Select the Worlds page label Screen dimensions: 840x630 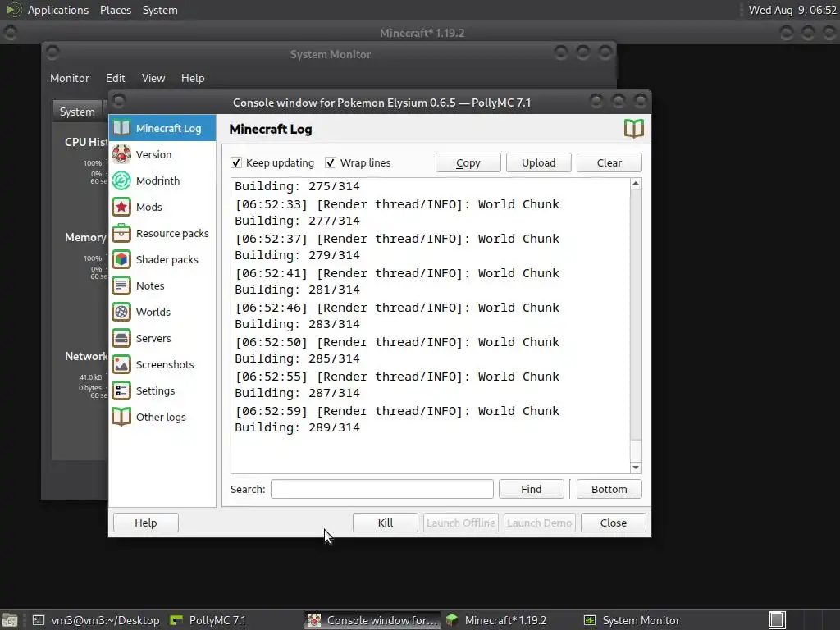153,312
